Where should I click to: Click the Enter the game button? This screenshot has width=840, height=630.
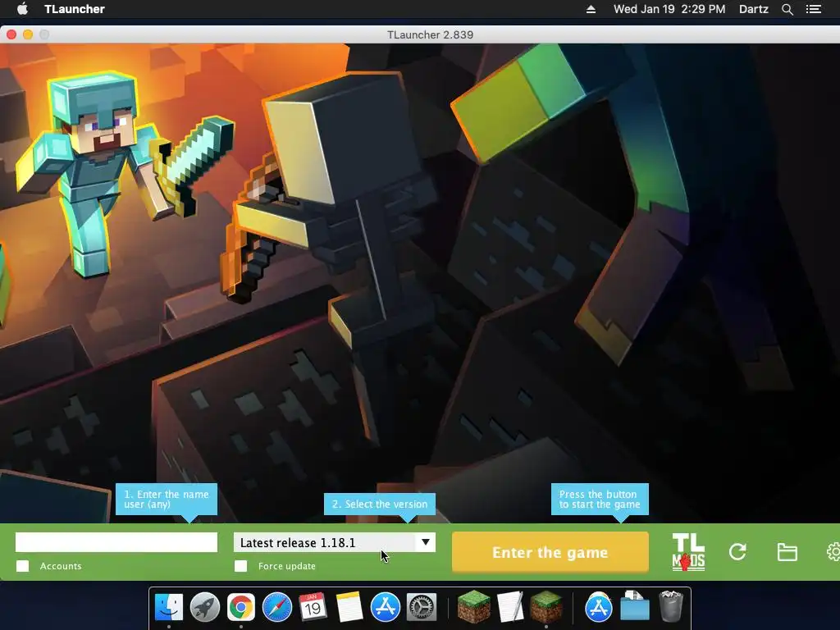550,552
